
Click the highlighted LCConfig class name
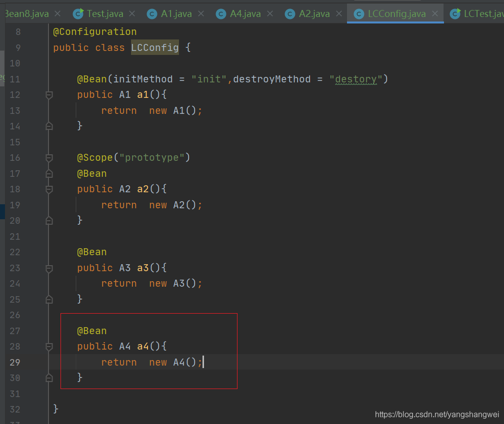154,47
